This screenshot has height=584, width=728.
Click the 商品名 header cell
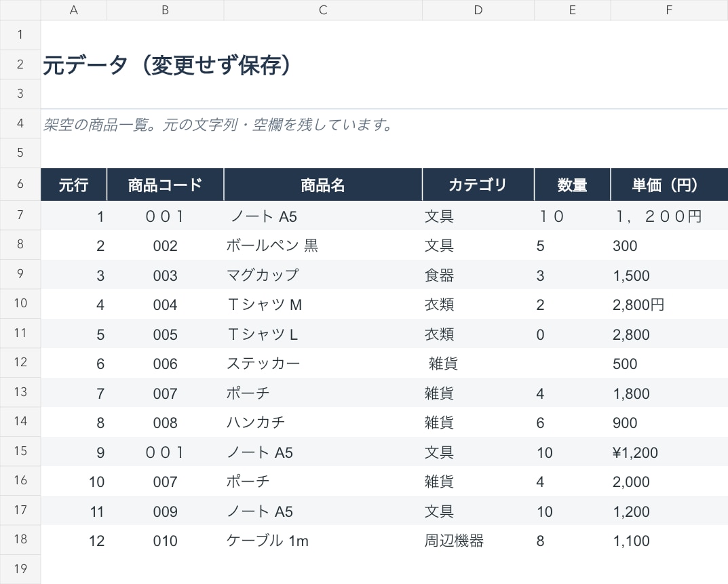323,184
